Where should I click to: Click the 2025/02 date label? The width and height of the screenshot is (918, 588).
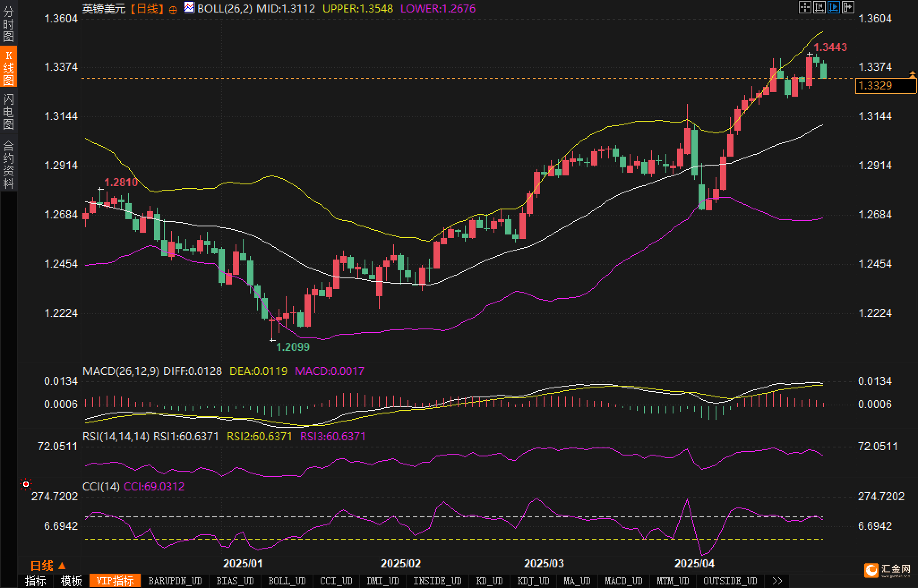[401, 563]
